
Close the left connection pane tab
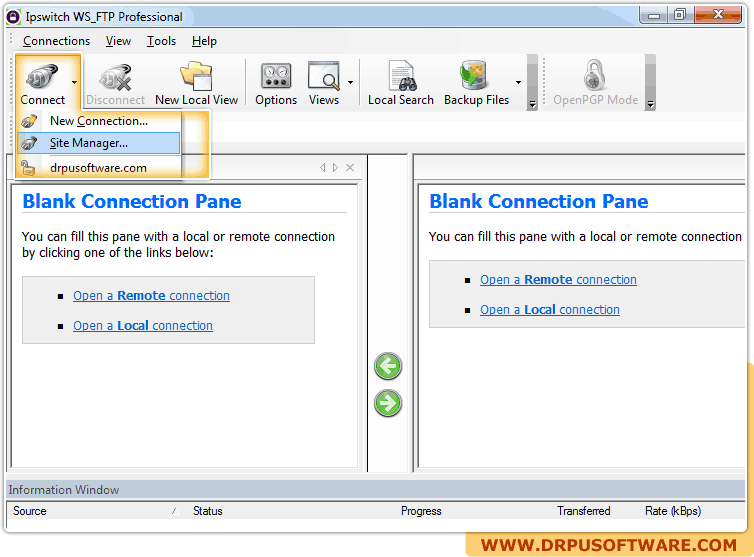(x=350, y=167)
